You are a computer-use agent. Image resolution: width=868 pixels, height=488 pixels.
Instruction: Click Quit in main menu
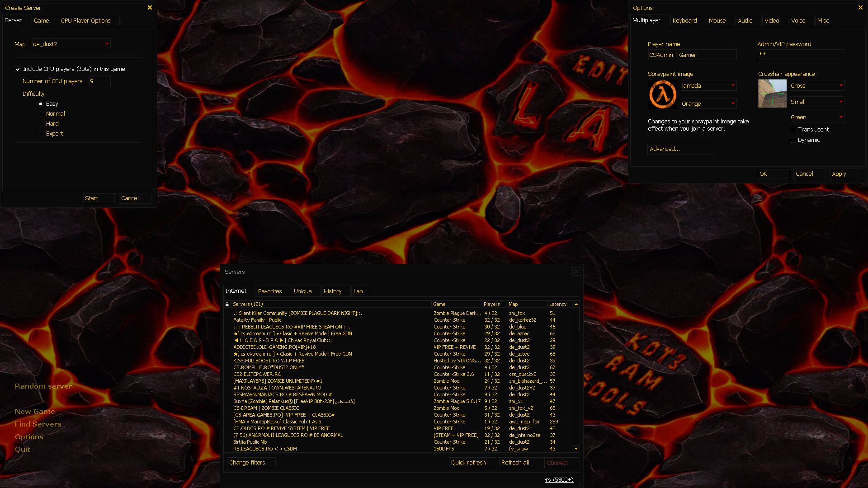pyautogui.click(x=23, y=450)
